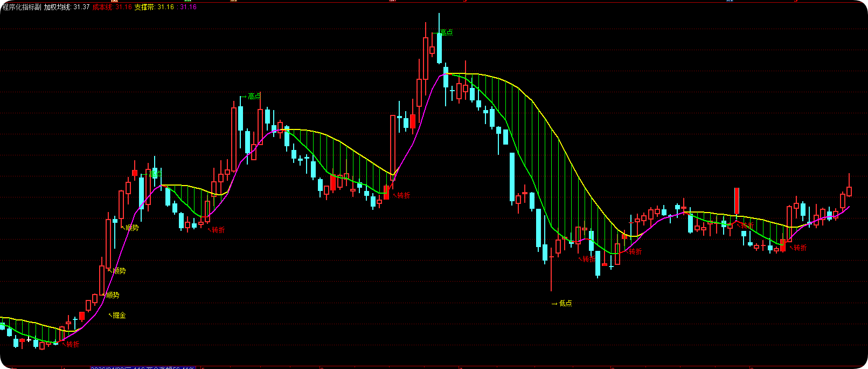The height and width of the screenshot is (369, 868).
Task: Select the yellow 支撑带: 31.16 readout
Action: (x=154, y=7)
